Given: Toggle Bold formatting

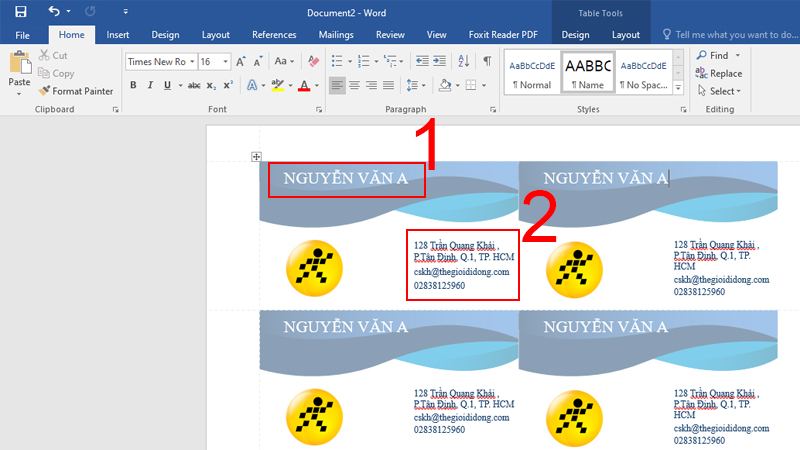Looking at the screenshot, I should (x=133, y=85).
